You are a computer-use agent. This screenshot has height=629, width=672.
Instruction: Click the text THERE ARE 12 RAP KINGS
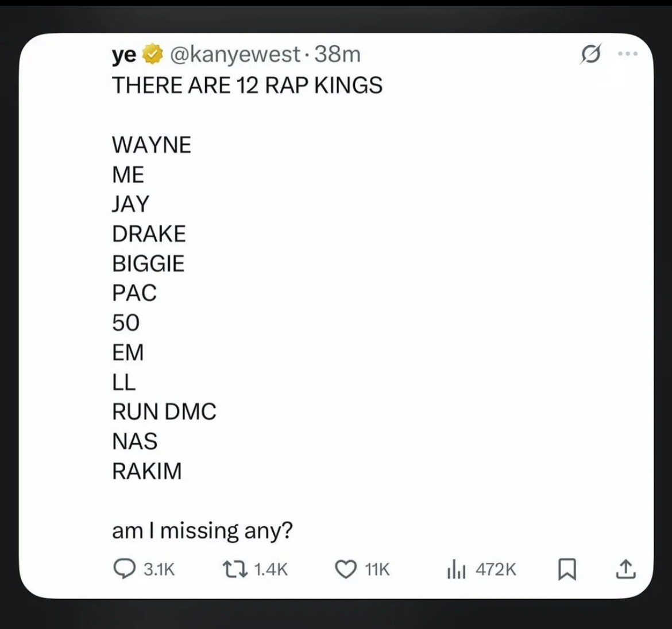click(x=247, y=86)
